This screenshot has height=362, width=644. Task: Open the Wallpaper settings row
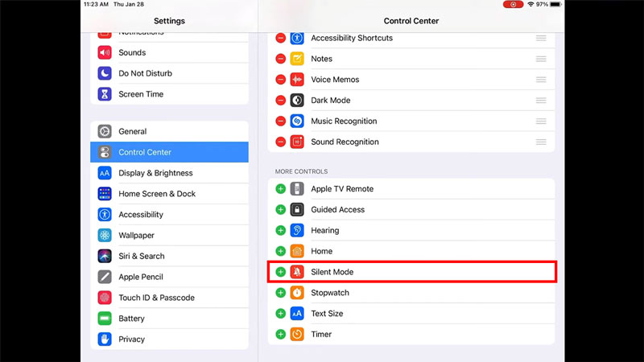click(x=169, y=235)
